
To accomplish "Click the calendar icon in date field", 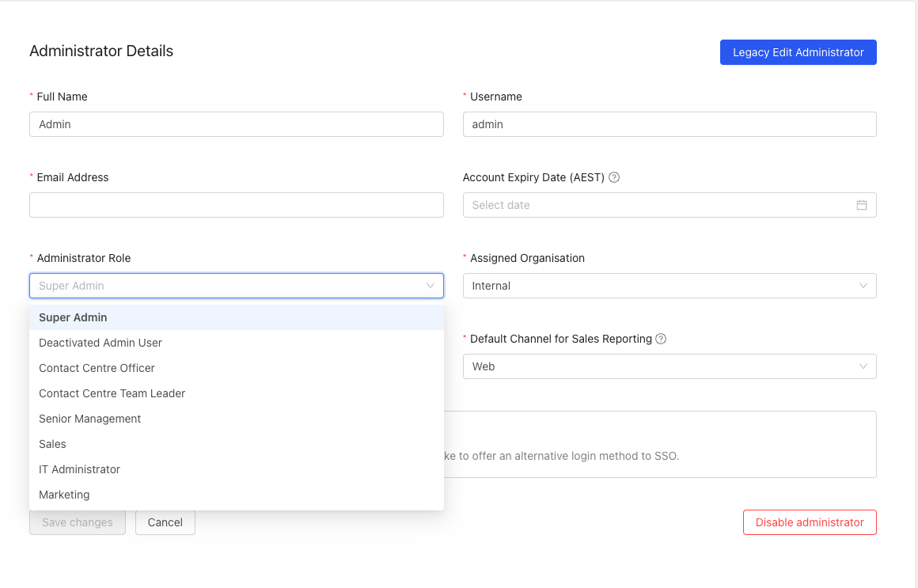I will coord(862,205).
